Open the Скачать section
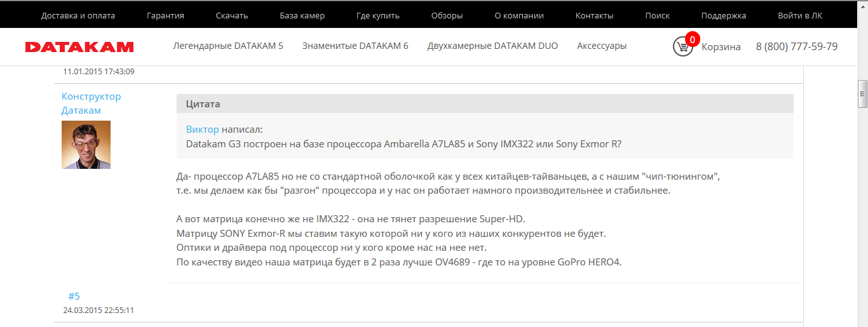This screenshot has height=327, width=868. (232, 15)
